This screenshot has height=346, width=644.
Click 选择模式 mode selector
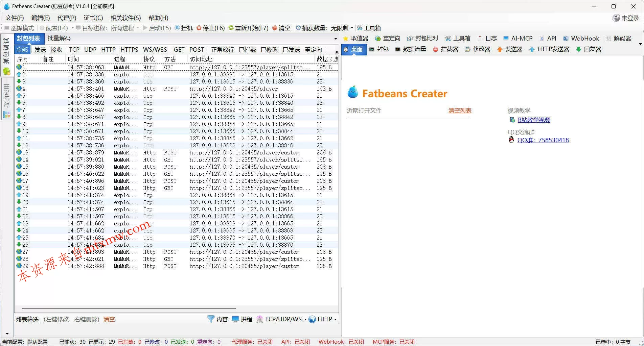click(19, 28)
